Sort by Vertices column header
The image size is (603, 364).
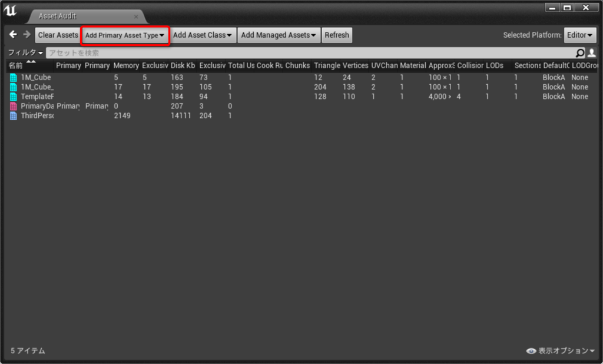[x=355, y=65]
